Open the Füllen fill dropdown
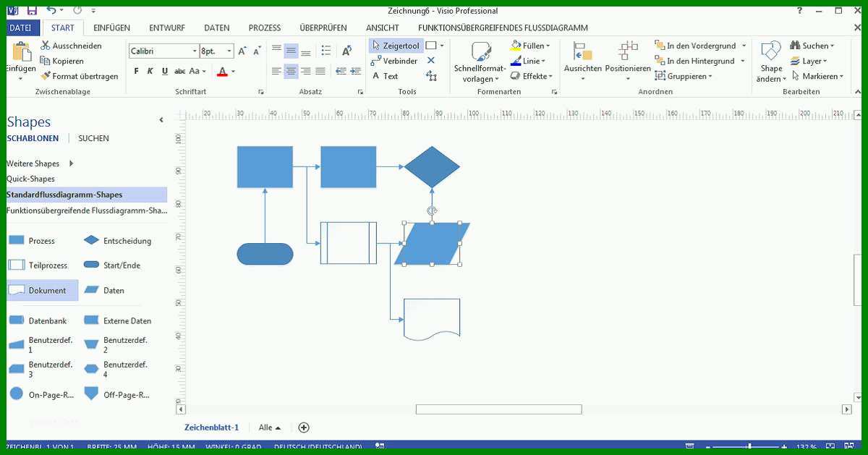868x455 pixels. click(532, 46)
